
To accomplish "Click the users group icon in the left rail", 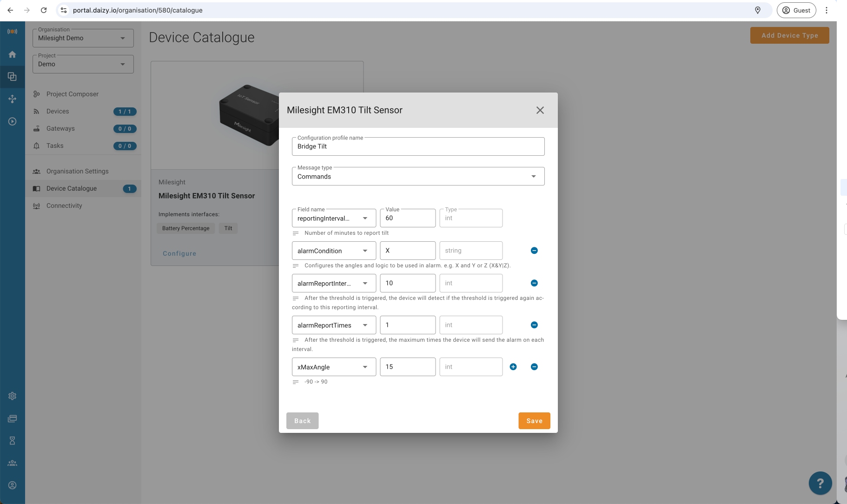I will click(x=13, y=463).
